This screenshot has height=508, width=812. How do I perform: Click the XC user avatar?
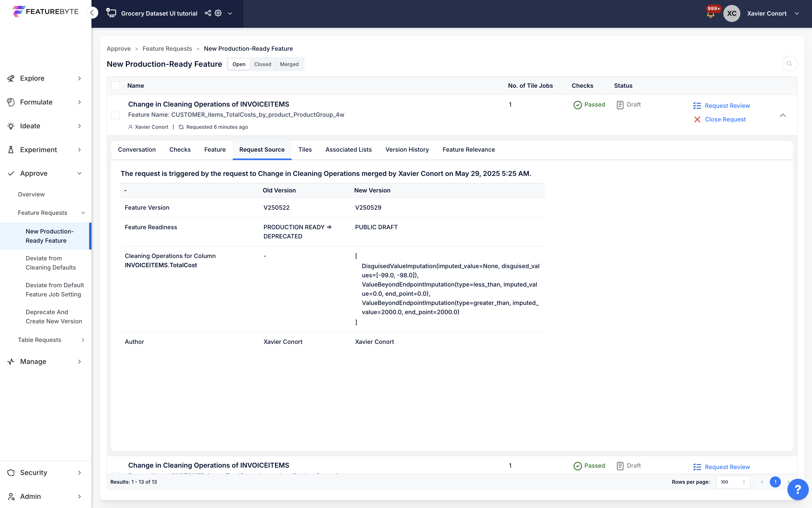pos(732,13)
